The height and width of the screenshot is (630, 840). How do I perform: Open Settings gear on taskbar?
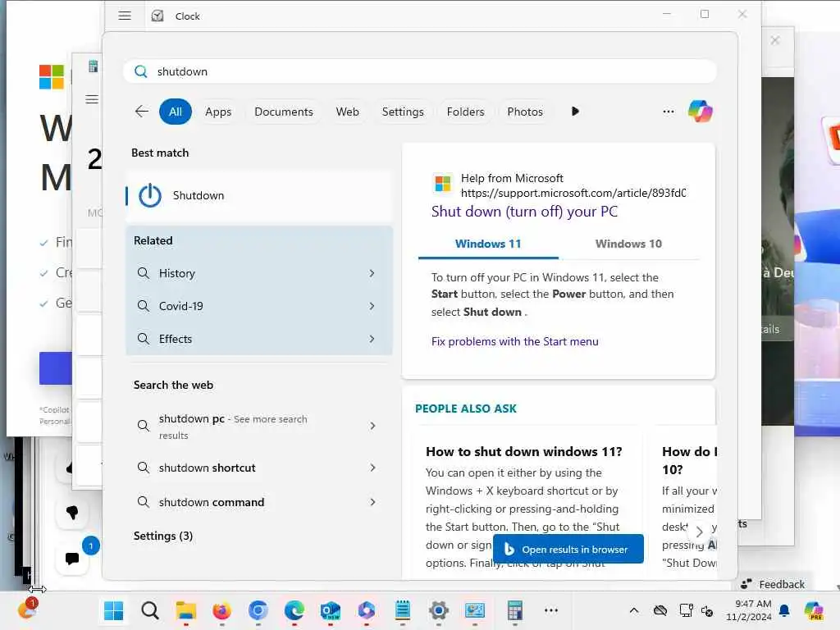(x=438, y=610)
